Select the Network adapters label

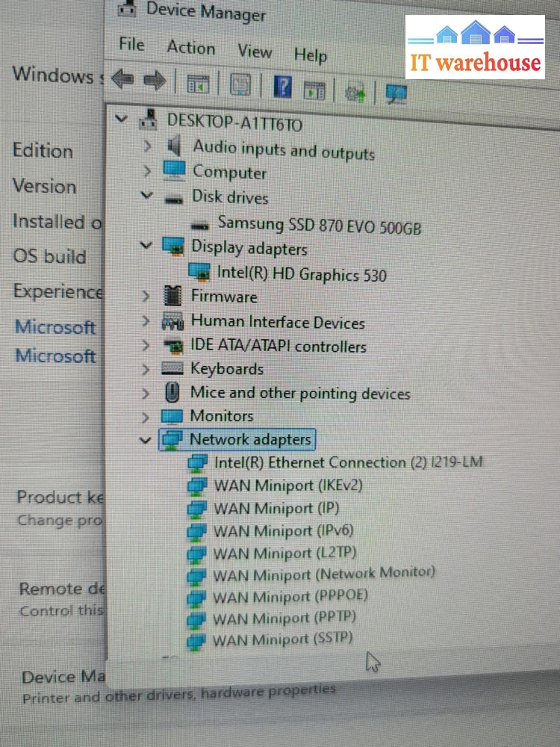tap(250, 439)
